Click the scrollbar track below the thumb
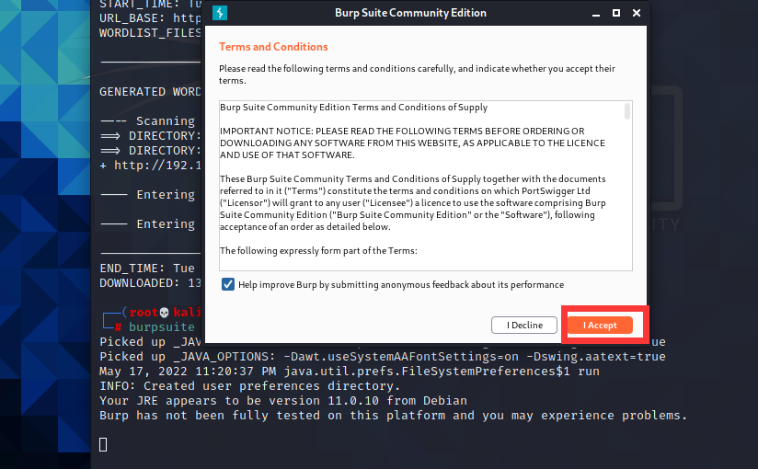The height and width of the screenshot is (470, 758). [627, 200]
